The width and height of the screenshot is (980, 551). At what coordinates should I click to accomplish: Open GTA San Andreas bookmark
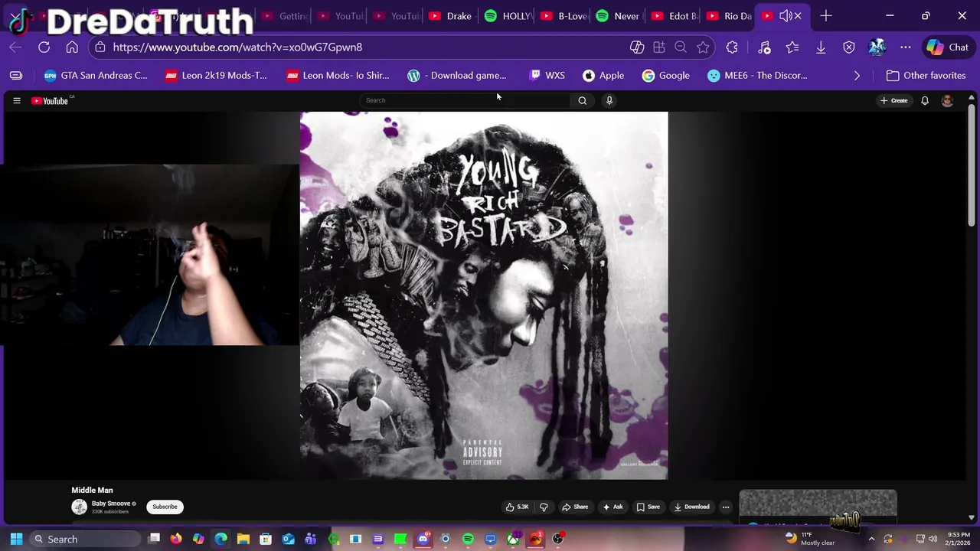[96, 76]
